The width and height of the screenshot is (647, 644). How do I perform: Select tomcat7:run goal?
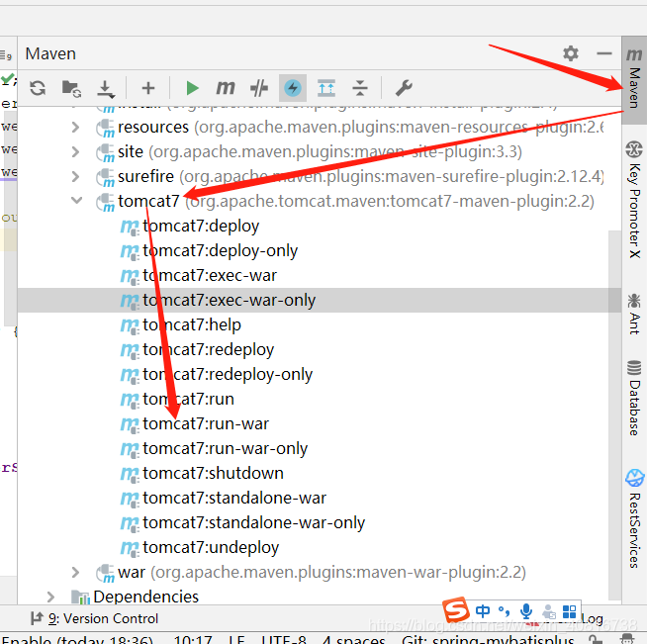click(x=189, y=399)
